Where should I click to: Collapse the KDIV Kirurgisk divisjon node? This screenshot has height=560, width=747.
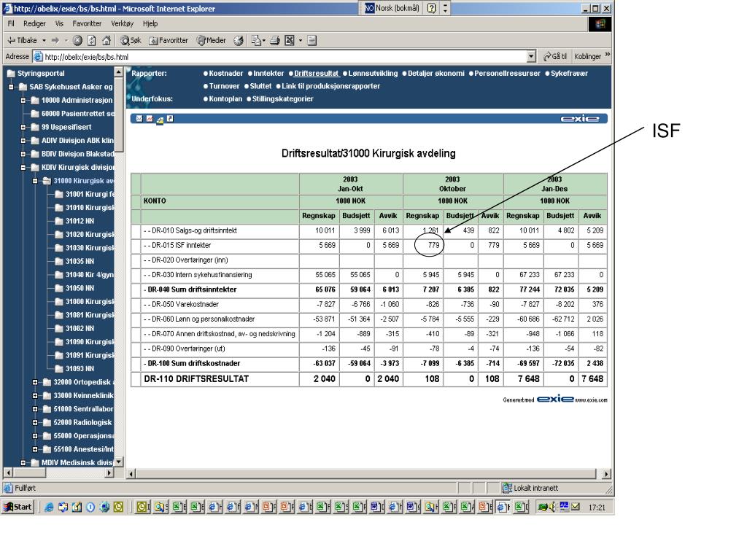click(23, 168)
